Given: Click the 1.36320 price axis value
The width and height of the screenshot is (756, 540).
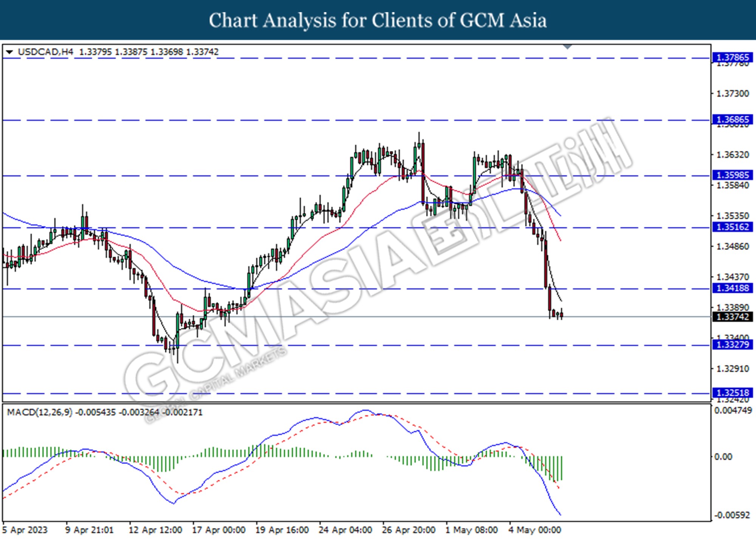Looking at the screenshot, I should (x=733, y=155).
